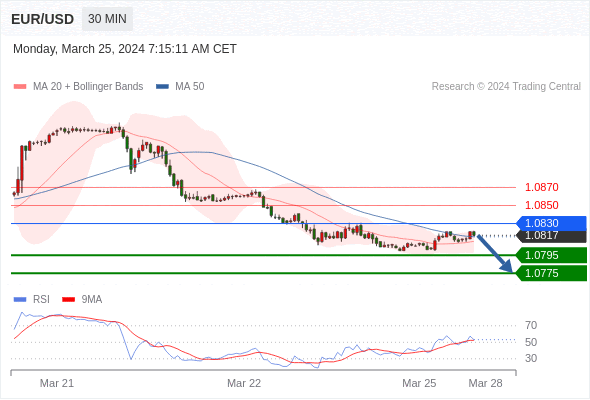
Task: Select the Monday, March 25, 2024 timestamp text
Action: click(125, 49)
